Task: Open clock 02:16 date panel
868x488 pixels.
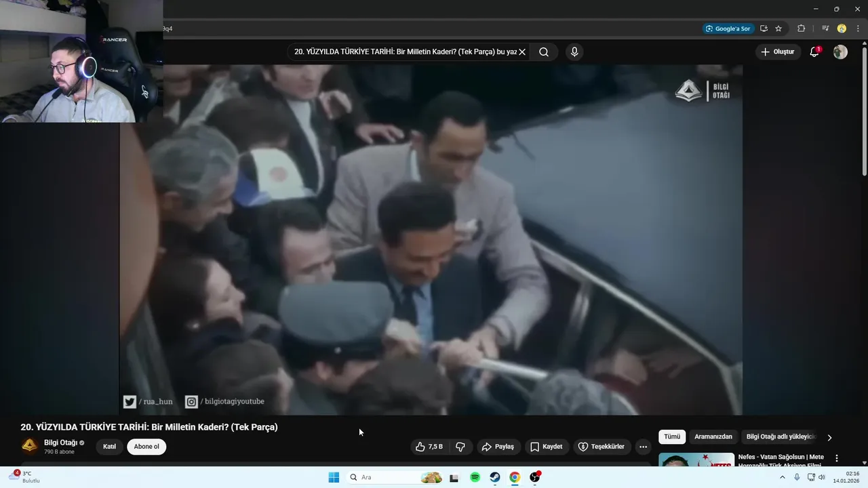Action: click(x=846, y=477)
